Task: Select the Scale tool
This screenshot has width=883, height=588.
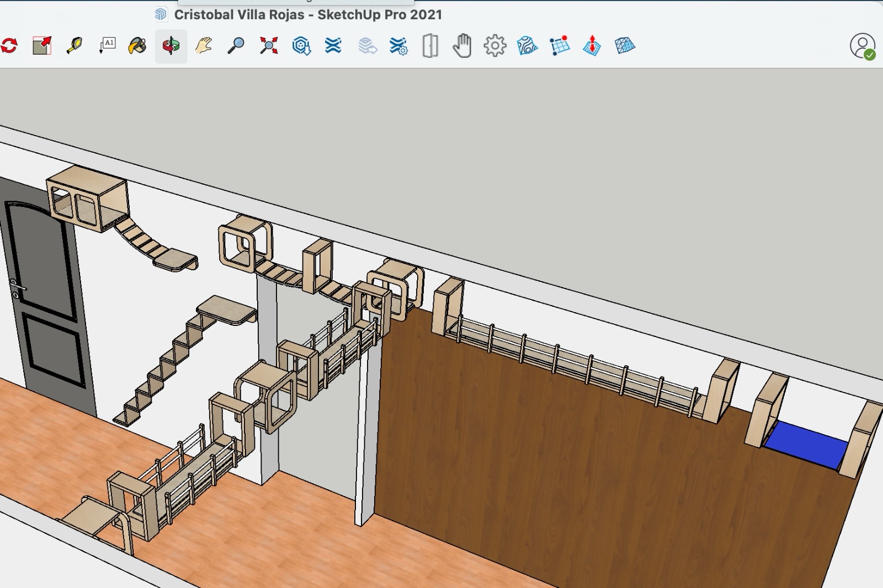Action: (x=42, y=46)
